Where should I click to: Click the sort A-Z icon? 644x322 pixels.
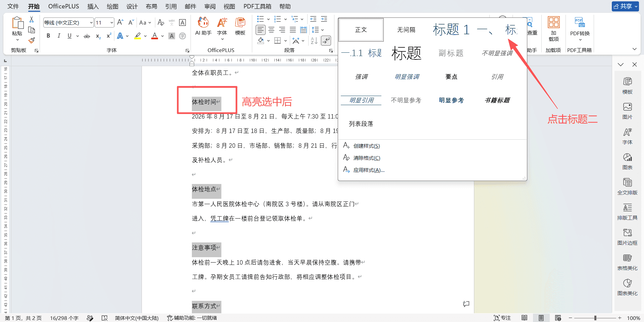point(314,41)
